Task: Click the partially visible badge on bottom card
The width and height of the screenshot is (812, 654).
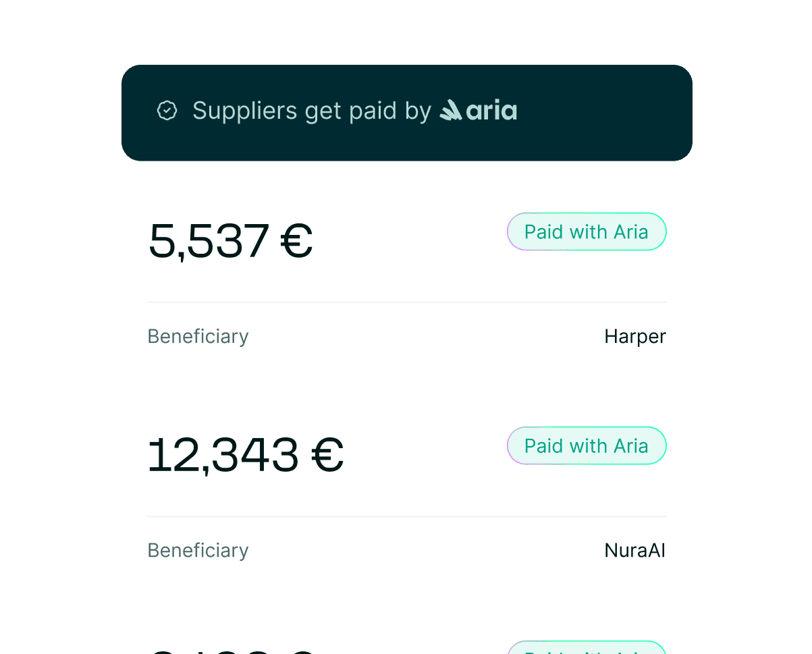Action: click(586, 647)
